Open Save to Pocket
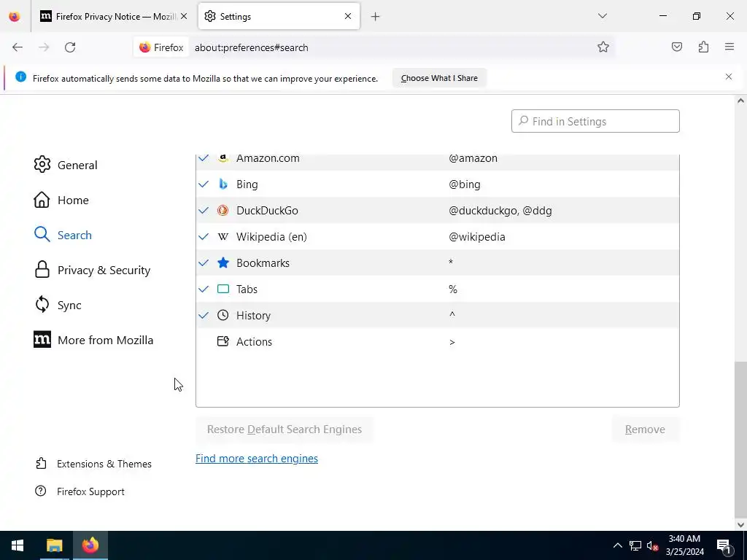 677,47
